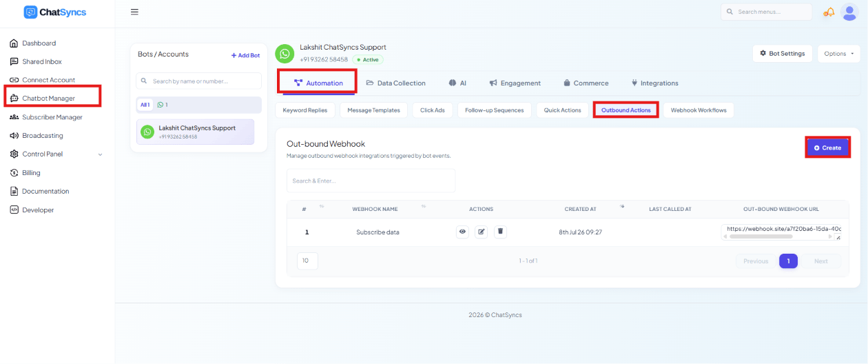Select Lakshit ChatSyncs Support bot card
Image resolution: width=868 pixels, height=364 pixels.
195,132
